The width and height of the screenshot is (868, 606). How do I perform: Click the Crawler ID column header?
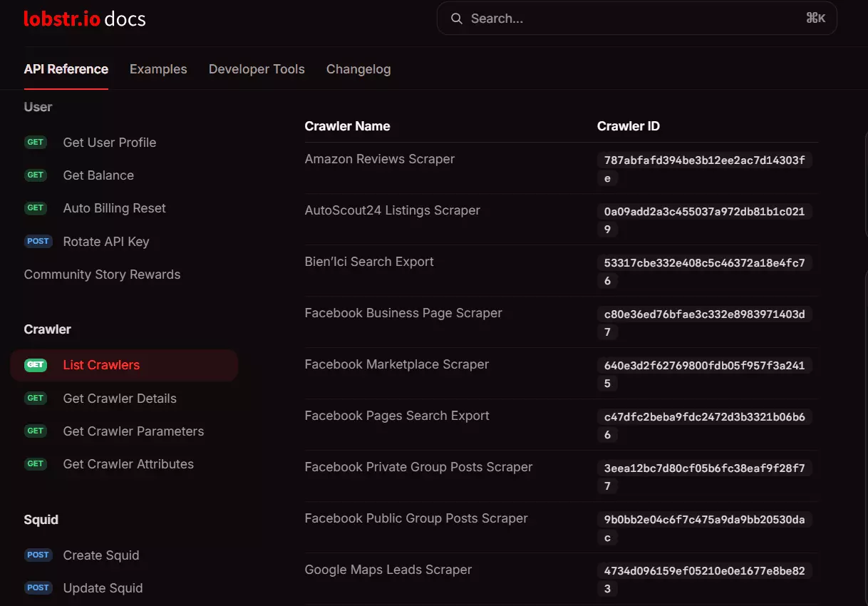pos(629,126)
